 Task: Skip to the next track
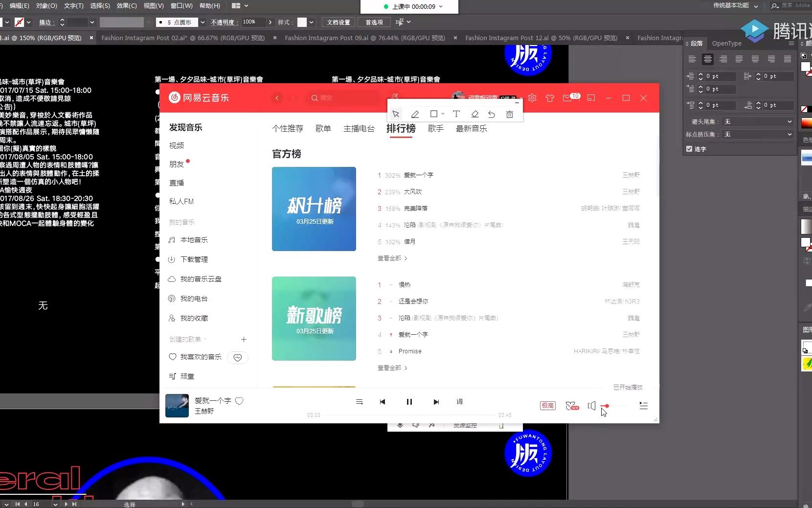[x=436, y=402]
